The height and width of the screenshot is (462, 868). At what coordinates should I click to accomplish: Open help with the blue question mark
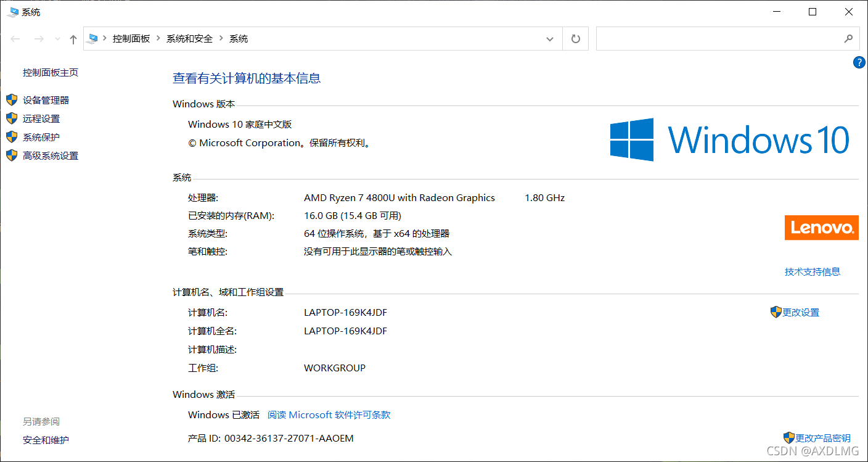click(x=859, y=62)
